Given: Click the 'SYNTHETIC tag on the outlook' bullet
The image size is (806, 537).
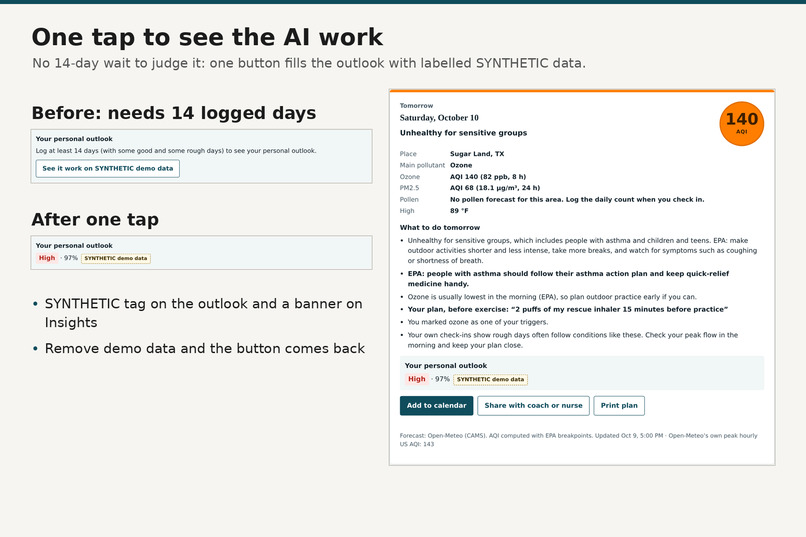Looking at the screenshot, I should (x=204, y=313).
